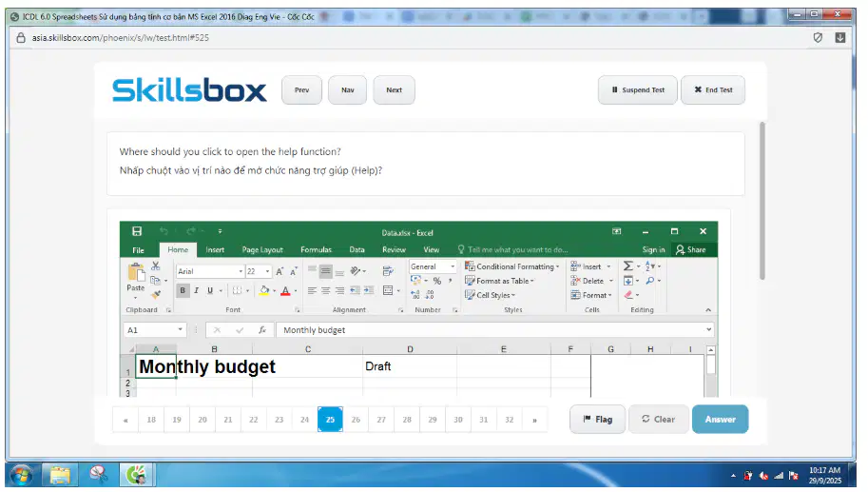This screenshot has height=492, width=868.
Task: Click the Copy icon in Clipboard group
Action: [156, 281]
